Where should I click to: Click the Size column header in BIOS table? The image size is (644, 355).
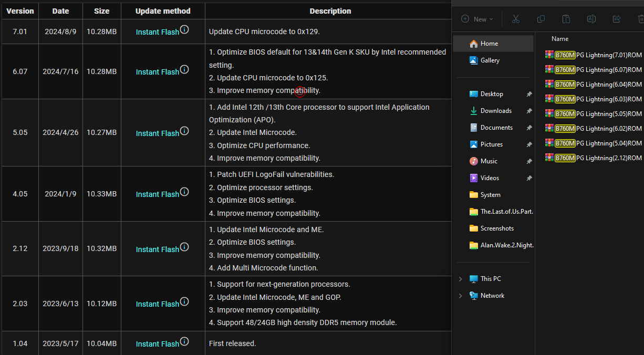pos(102,11)
